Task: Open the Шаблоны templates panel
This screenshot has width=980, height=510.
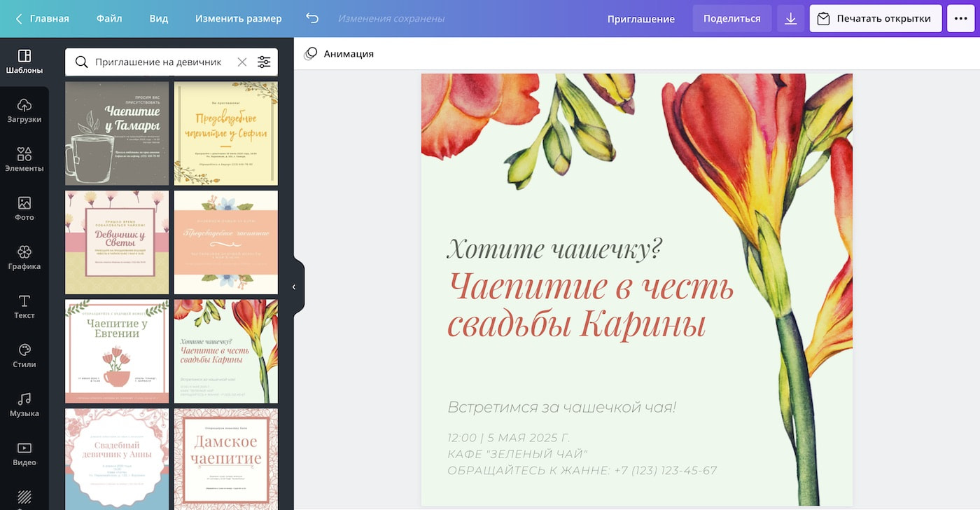Action: pos(24,62)
